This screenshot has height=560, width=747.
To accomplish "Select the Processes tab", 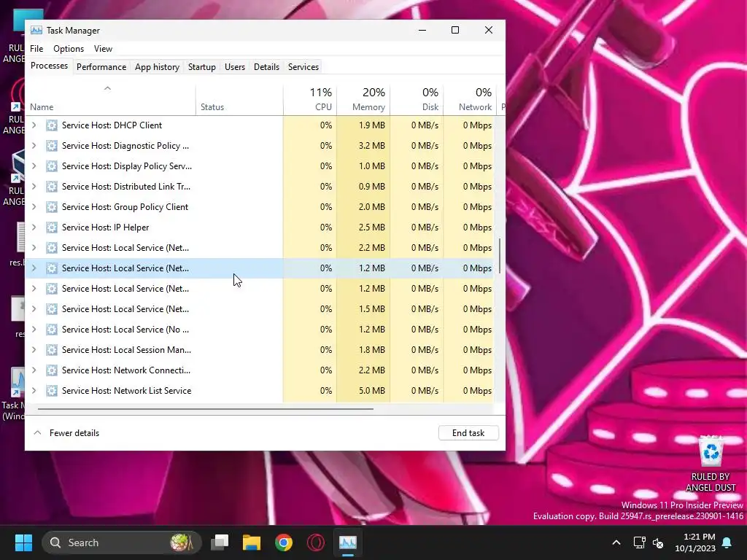I will click(49, 66).
